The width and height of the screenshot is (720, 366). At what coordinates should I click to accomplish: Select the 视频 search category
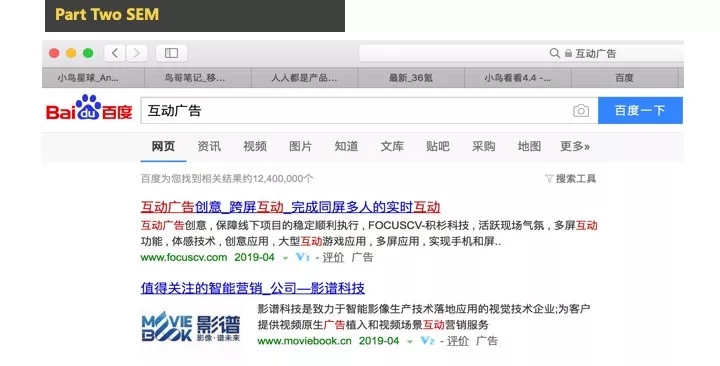click(x=255, y=146)
